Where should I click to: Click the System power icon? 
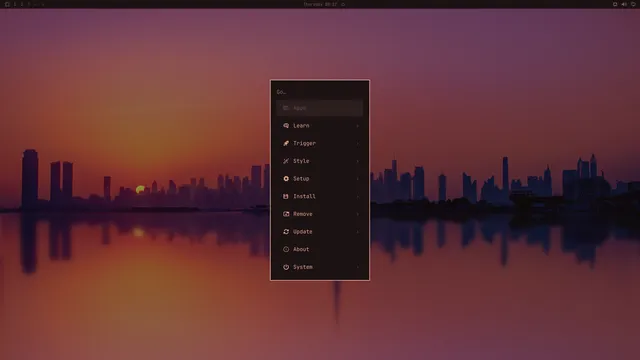tap(286, 267)
